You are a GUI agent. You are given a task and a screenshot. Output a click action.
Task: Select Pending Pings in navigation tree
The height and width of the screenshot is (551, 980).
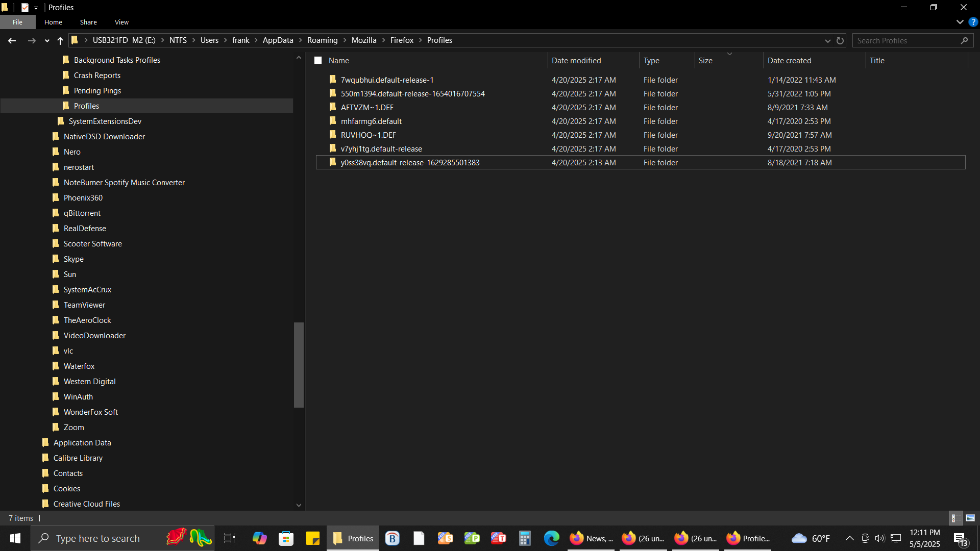tap(97, 90)
